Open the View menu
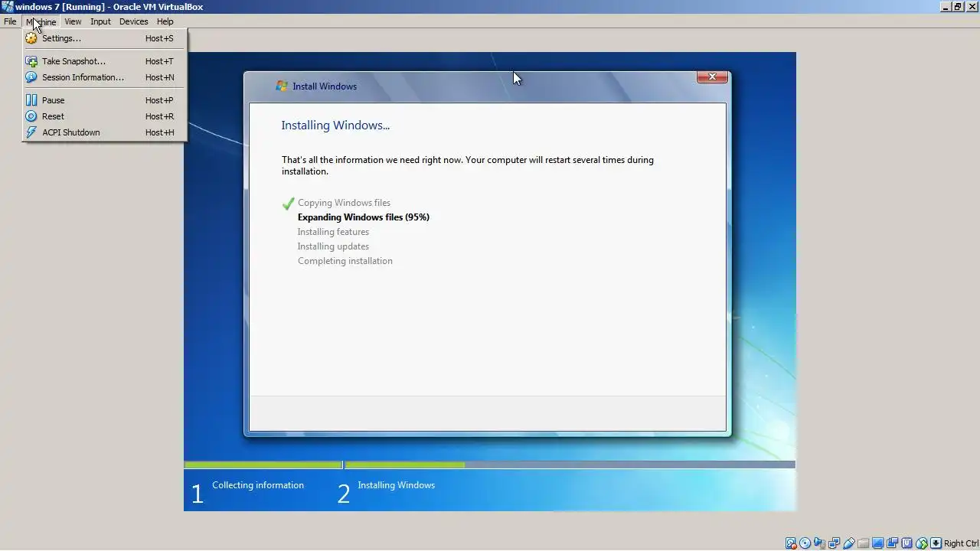The height and width of the screenshot is (551, 980). pos(73,21)
